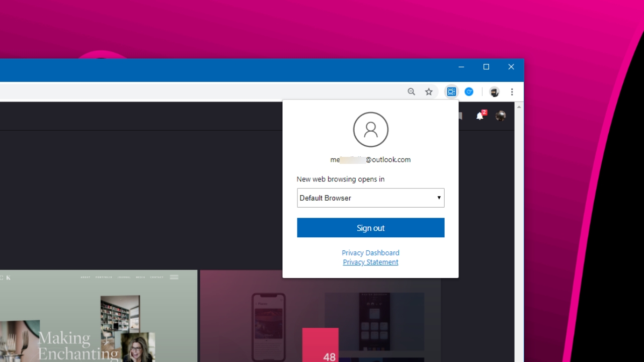The image size is (644, 362).
Task: Bookmark this page with the star icon
Action: click(429, 92)
